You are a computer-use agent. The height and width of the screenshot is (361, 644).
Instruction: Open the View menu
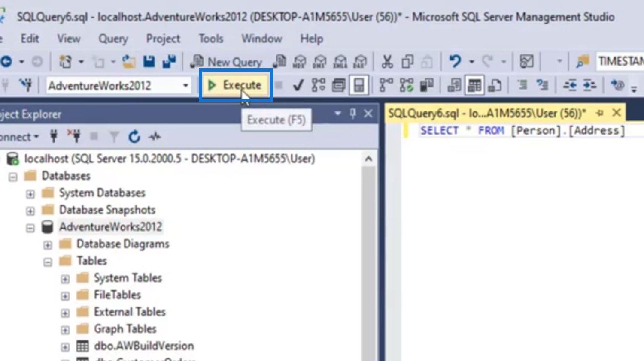click(69, 39)
